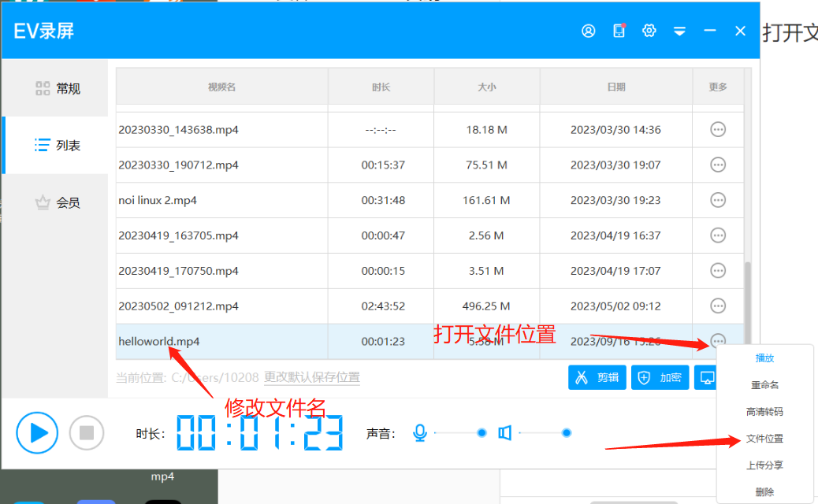818x504 pixels.
Task: Open the user account icon in title bar
Action: [x=589, y=31]
